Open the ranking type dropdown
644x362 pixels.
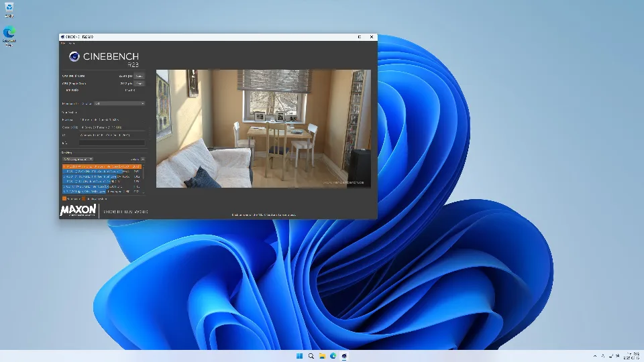(78, 159)
